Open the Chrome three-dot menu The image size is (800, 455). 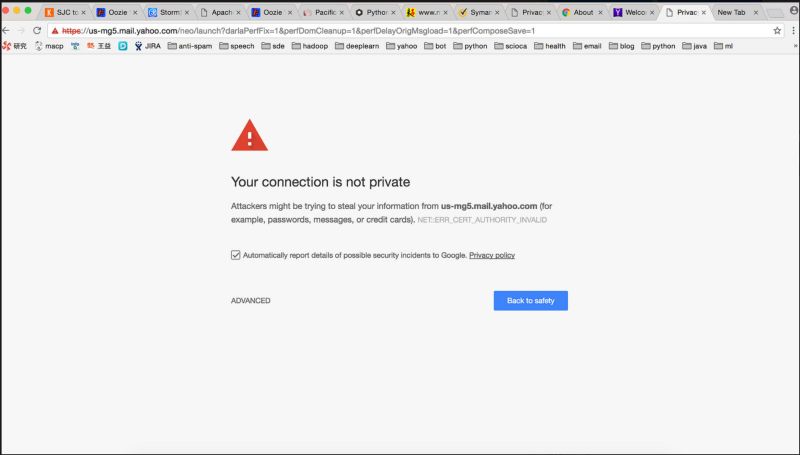point(793,31)
